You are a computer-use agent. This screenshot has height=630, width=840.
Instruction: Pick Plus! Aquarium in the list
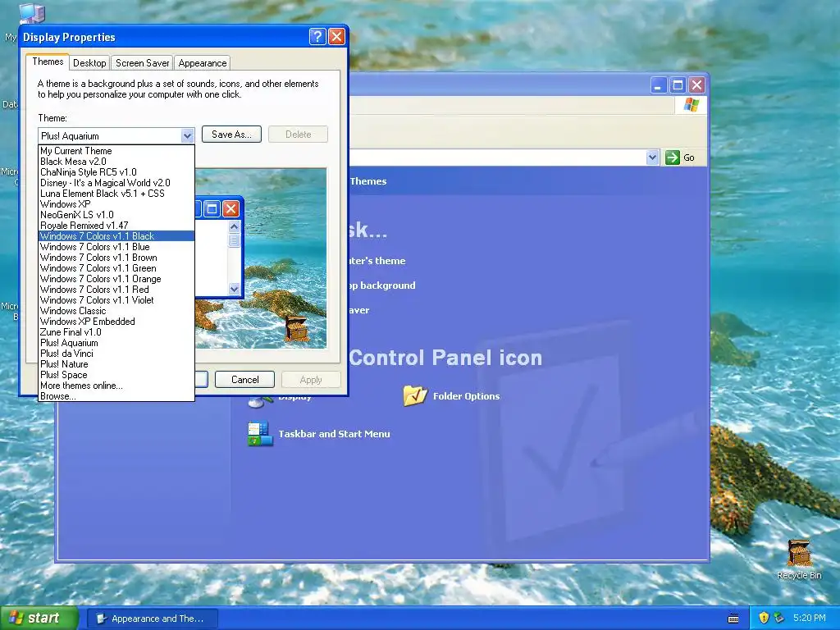pos(116,343)
